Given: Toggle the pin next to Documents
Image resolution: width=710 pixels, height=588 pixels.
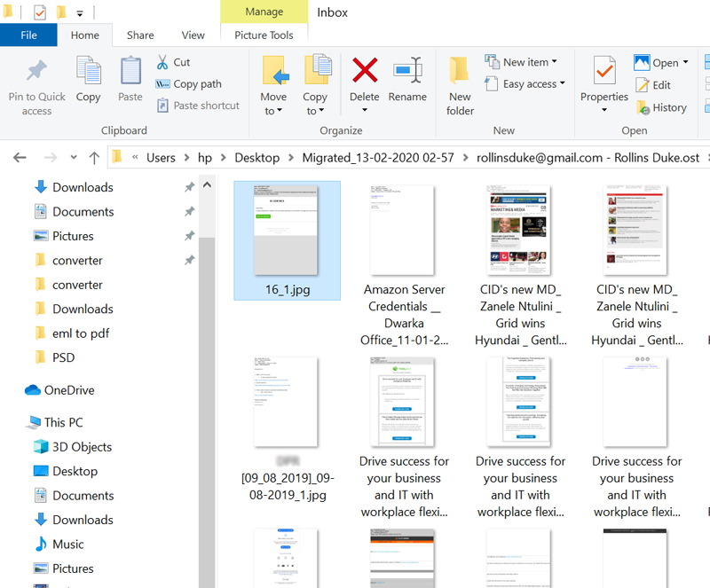Looking at the screenshot, I should pyautogui.click(x=189, y=211).
